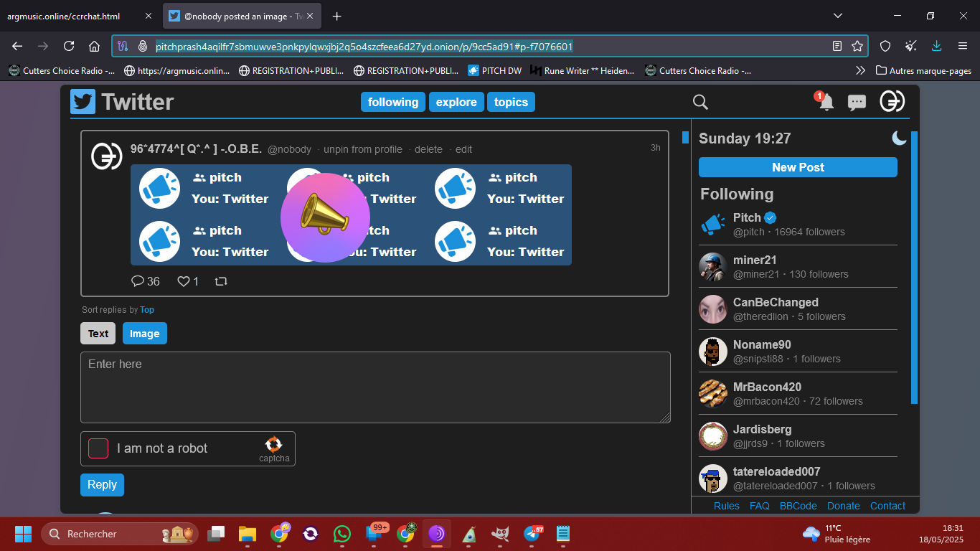Open Windows Start menu

click(x=23, y=534)
